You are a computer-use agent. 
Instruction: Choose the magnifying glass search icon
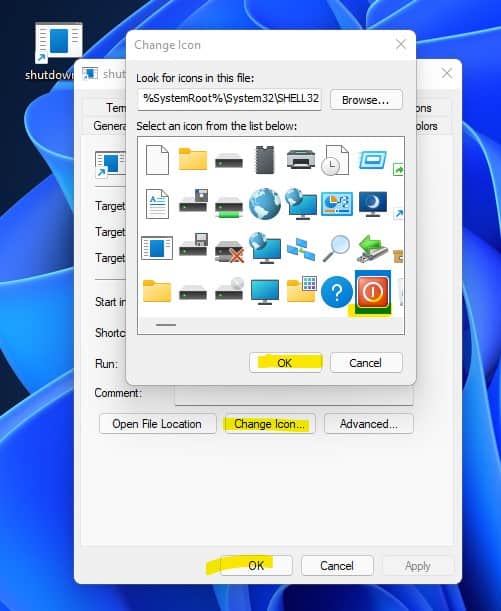[x=336, y=248]
